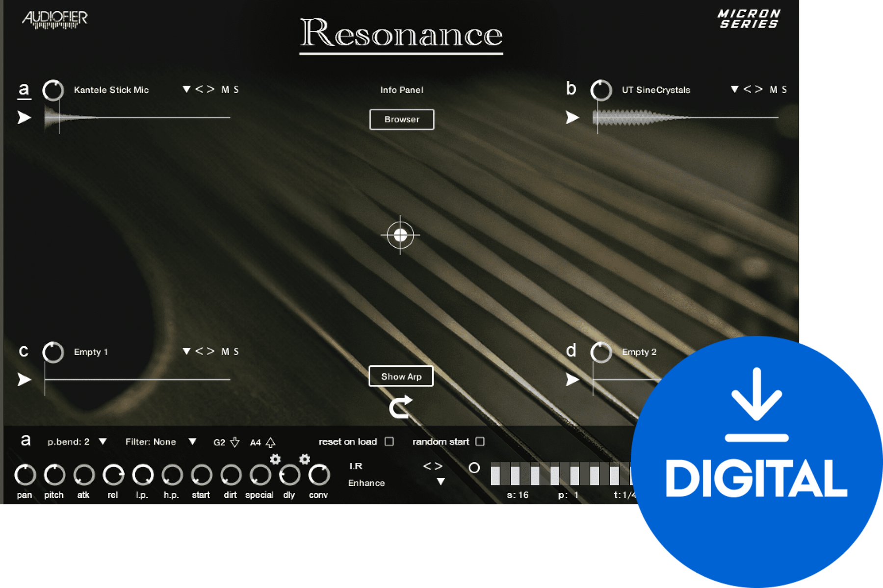This screenshot has height=588, width=883.
Task: Click the UT SineCrystals sample name
Action: click(x=656, y=90)
